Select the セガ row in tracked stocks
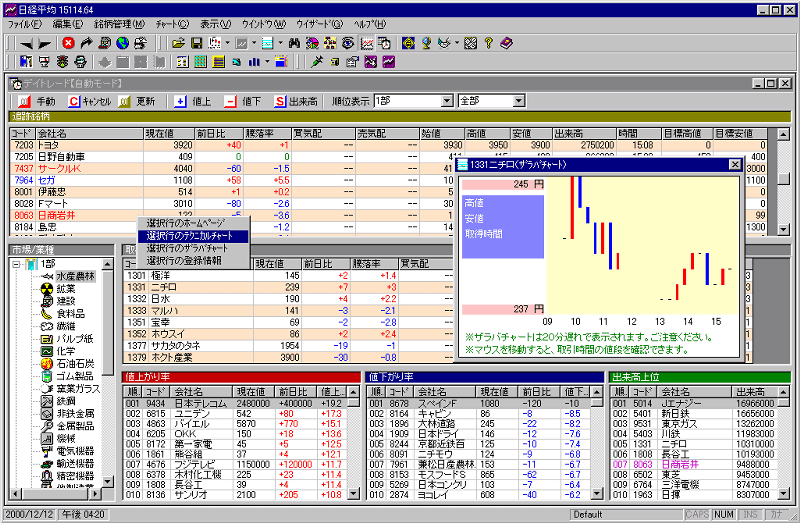Screen dimensions: 800x523 pos(232,180)
